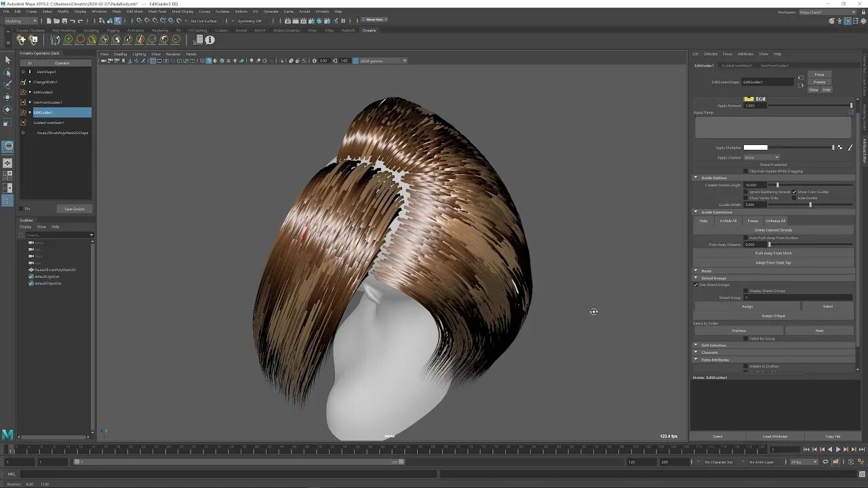The image size is (868, 488).
Task: Click the Move tool in toolbox
Action: [7, 97]
